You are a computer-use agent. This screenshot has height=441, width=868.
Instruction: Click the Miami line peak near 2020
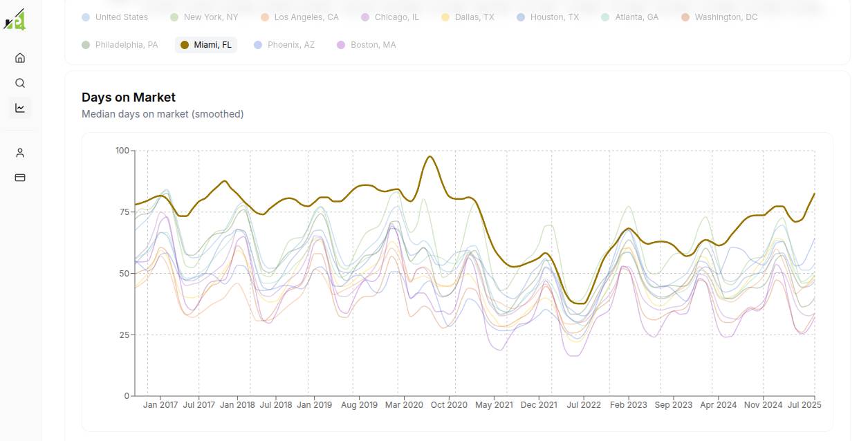click(x=430, y=156)
